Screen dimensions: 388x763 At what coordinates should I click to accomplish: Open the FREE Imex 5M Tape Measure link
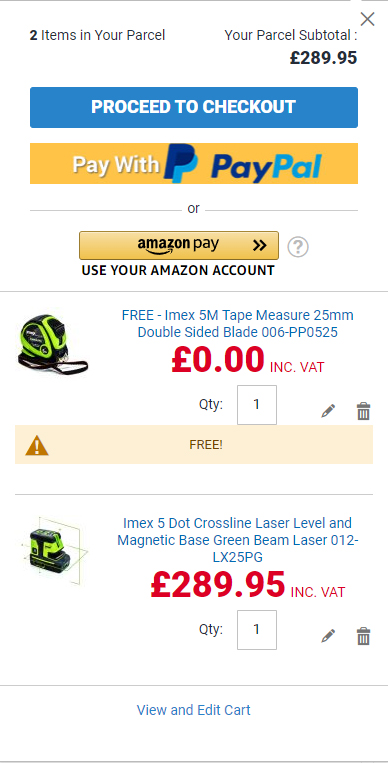tap(238, 324)
